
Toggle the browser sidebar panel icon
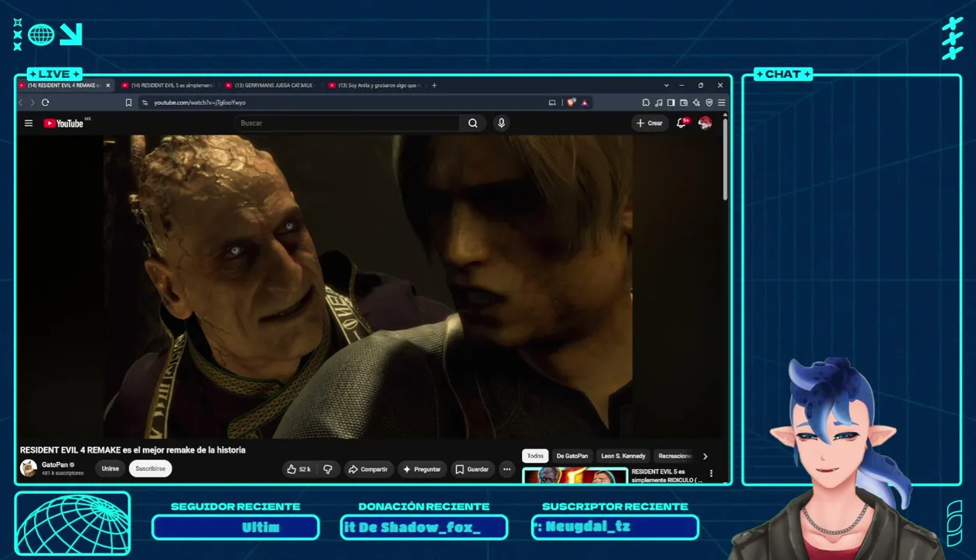[671, 102]
